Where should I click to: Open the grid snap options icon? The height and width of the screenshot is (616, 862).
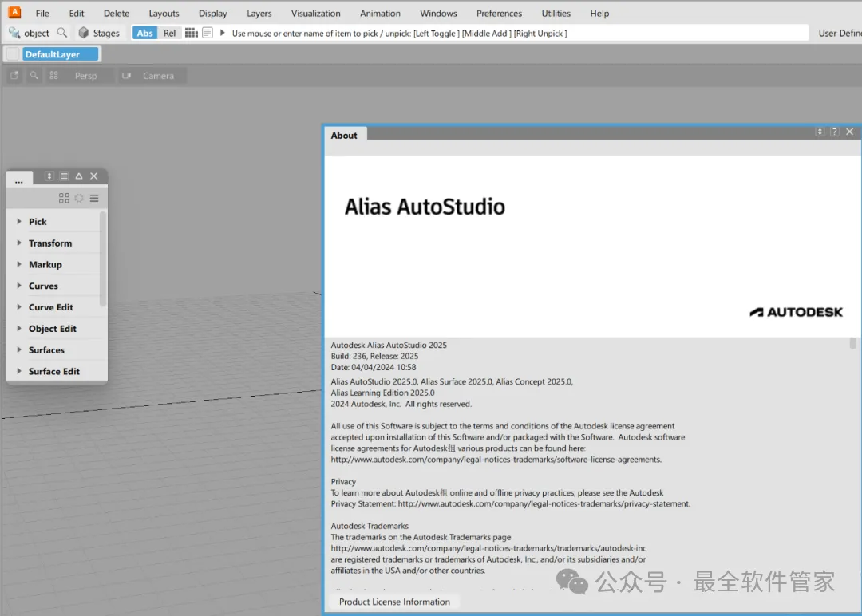point(192,33)
